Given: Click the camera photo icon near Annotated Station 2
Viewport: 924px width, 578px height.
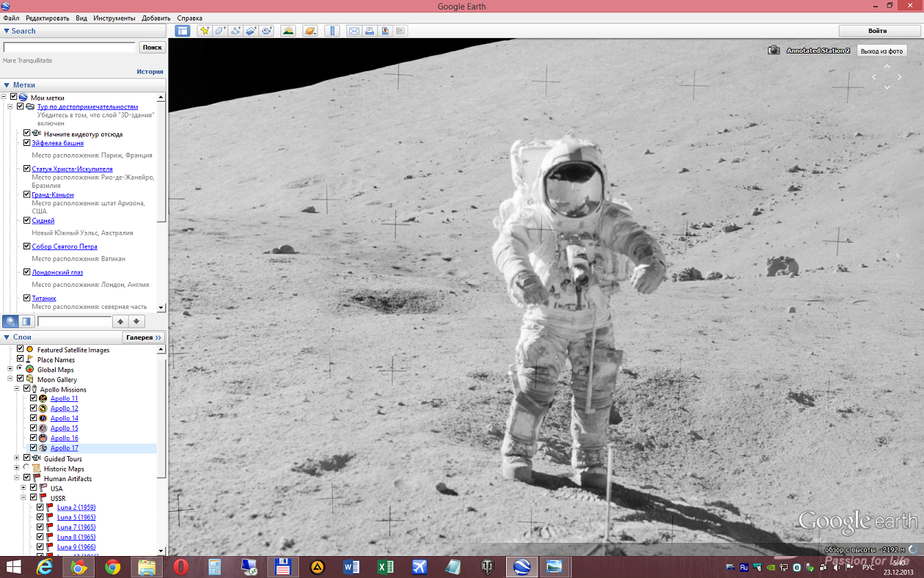Looking at the screenshot, I should pyautogui.click(x=774, y=51).
